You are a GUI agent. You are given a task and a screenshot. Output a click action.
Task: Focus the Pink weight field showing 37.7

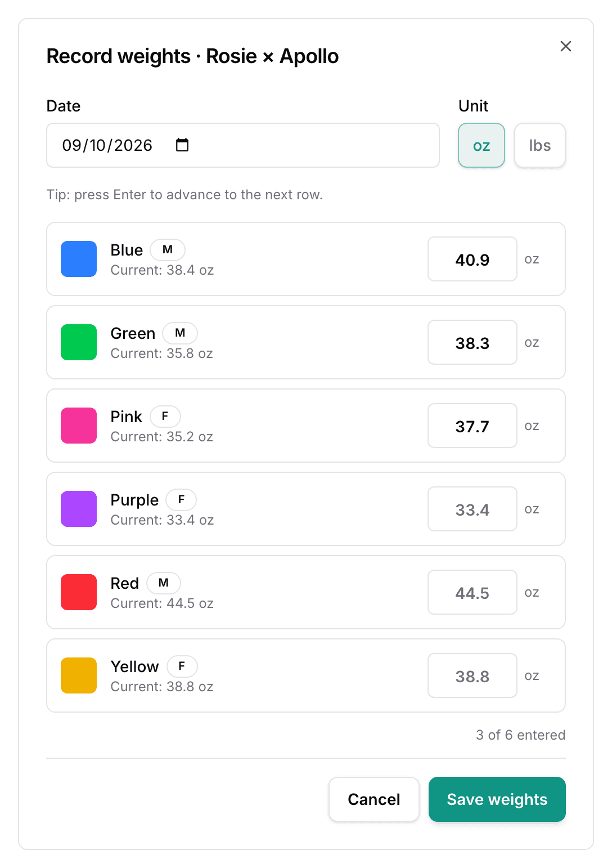pyautogui.click(x=472, y=426)
